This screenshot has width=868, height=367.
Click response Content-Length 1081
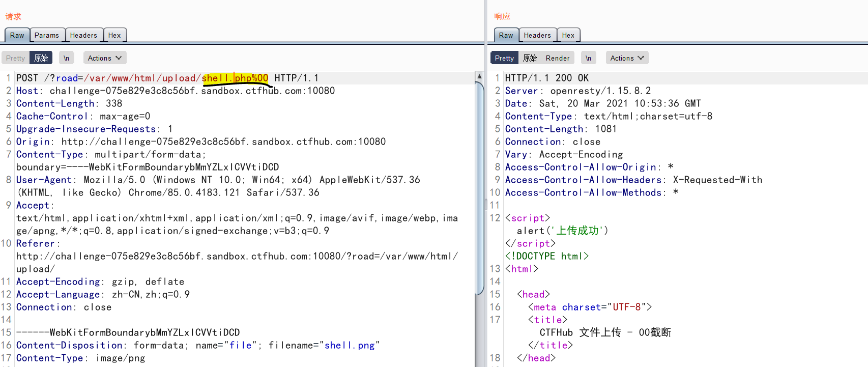tap(561, 129)
